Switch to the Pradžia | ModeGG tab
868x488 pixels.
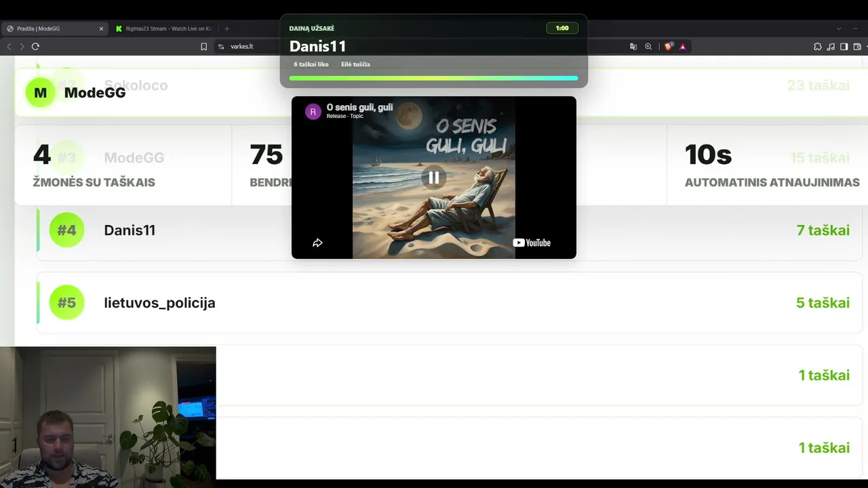[54, 28]
